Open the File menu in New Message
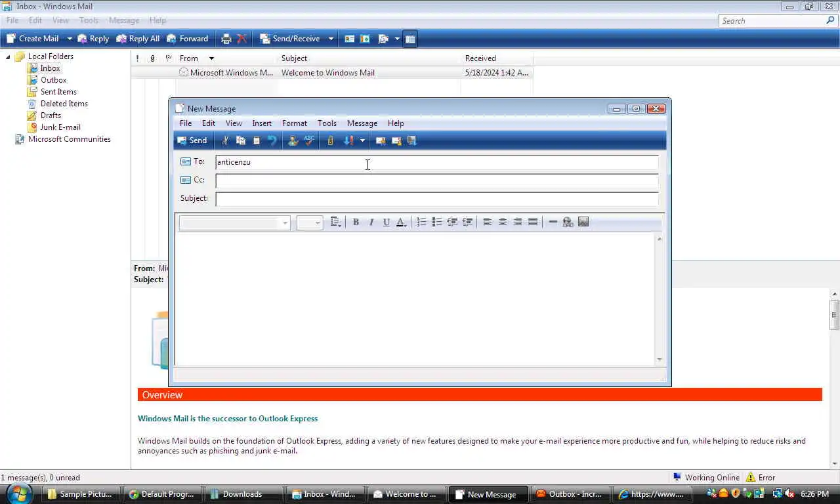 point(186,123)
